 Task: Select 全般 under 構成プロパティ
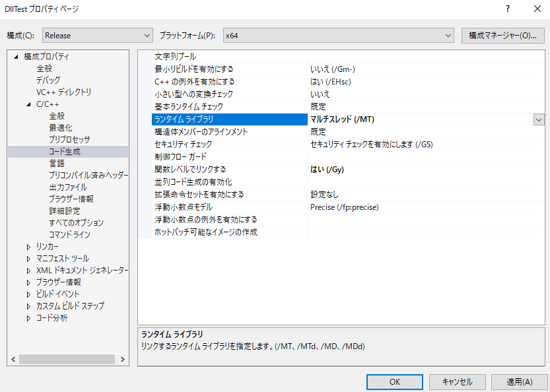44,69
